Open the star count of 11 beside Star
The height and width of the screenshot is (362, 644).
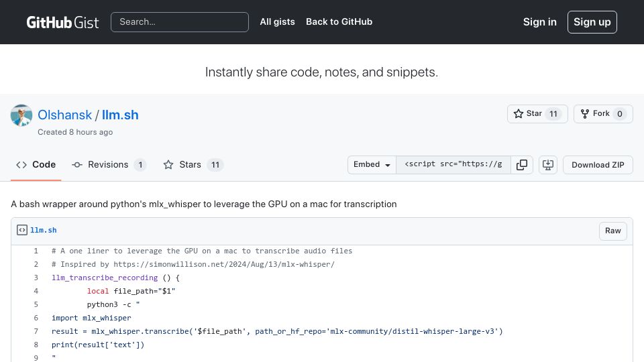click(553, 114)
